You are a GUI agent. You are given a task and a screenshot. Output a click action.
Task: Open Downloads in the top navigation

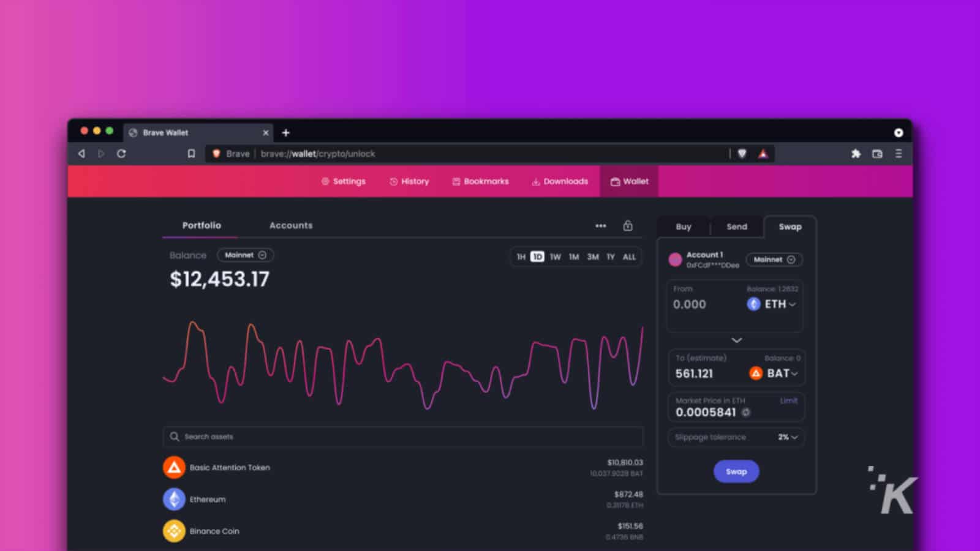[x=560, y=181]
